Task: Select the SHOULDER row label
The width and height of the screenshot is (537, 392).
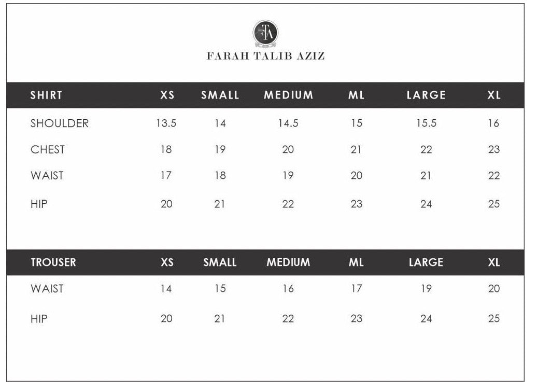Action: pyautogui.click(x=59, y=123)
